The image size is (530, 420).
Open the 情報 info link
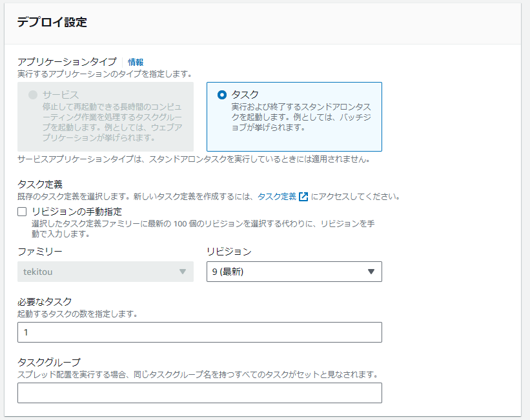[x=136, y=62]
